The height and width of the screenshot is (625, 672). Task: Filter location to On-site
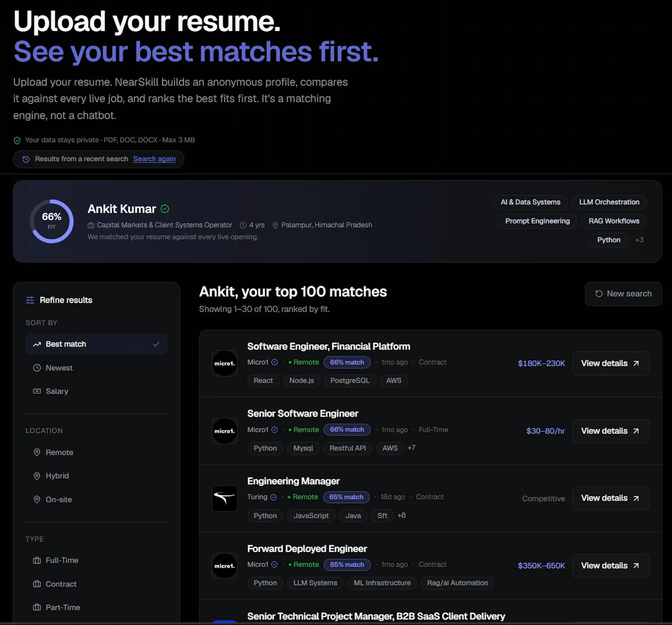pos(96,500)
